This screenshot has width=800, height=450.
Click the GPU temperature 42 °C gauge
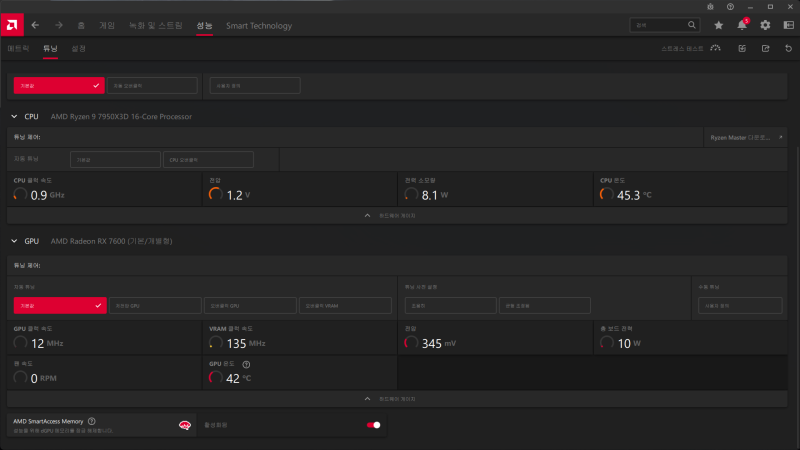pyautogui.click(x=216, y=378)
